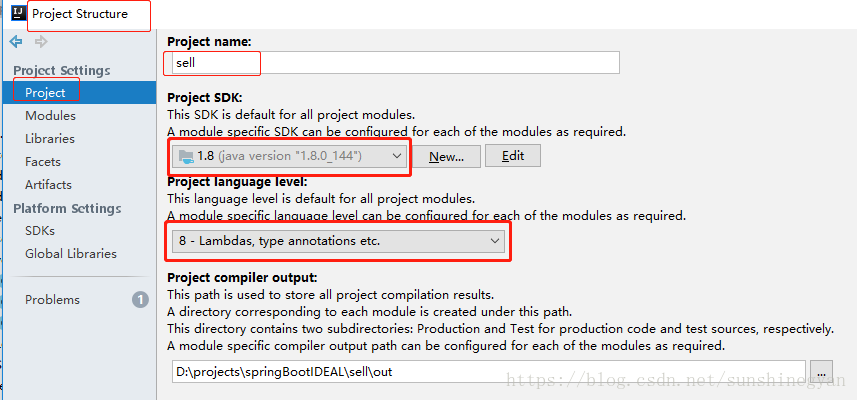The image size is (857, 400).
Task: Open the browse button for compiler output path
Action: (x=821, y=372)
